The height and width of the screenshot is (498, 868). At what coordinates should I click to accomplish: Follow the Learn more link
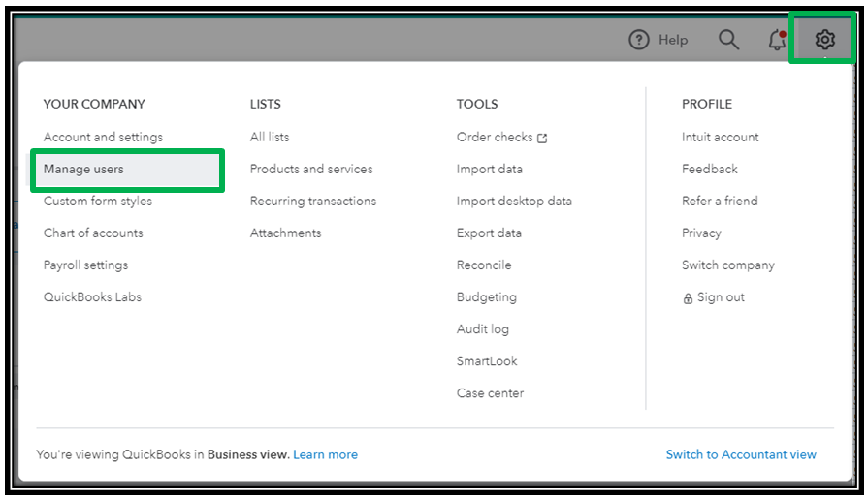pos(326,455)
